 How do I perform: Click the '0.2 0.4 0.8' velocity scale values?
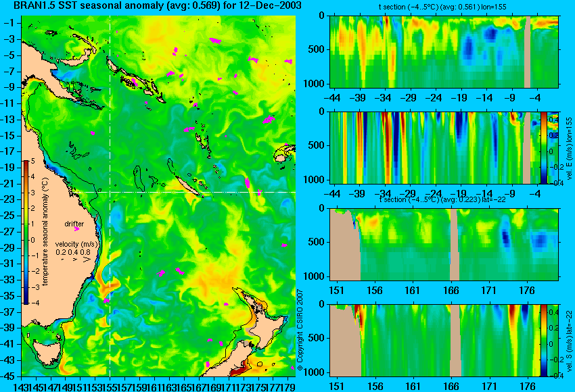point(73,252)
